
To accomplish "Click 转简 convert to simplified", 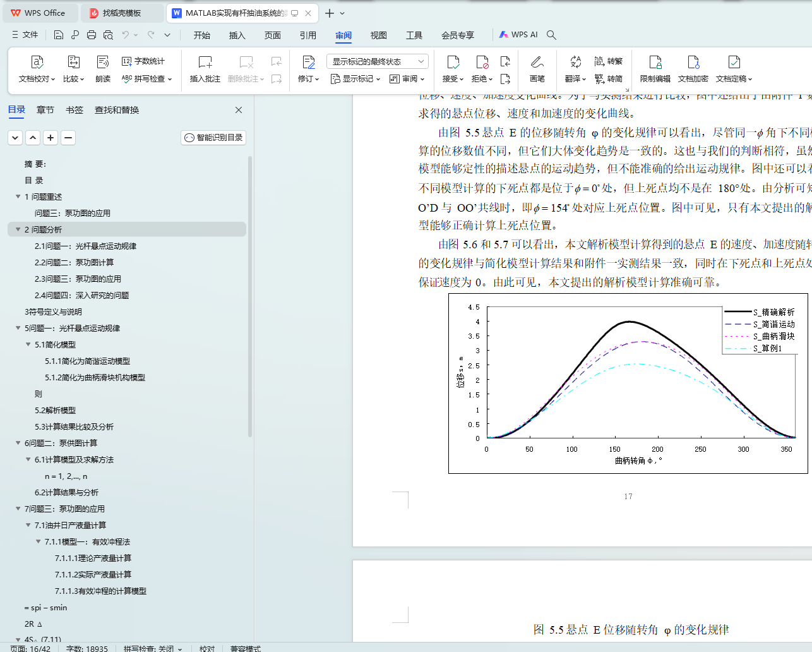I will pyautogui.click(x=609, y=79).
